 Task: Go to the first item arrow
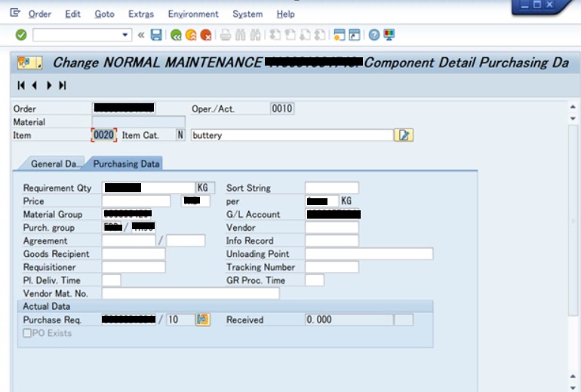(21, 85)
